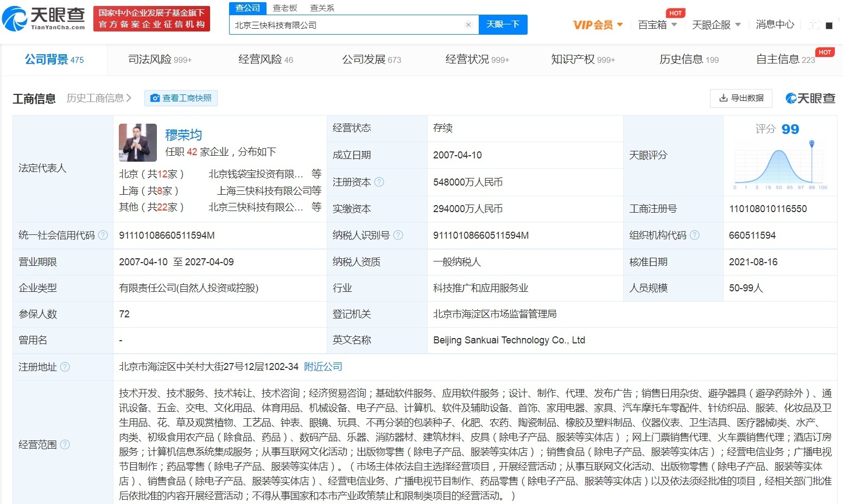Click the 上海（共8家） region entry
Image resolution: width=843 pixels, height=504 pixels.
[149, 191]
